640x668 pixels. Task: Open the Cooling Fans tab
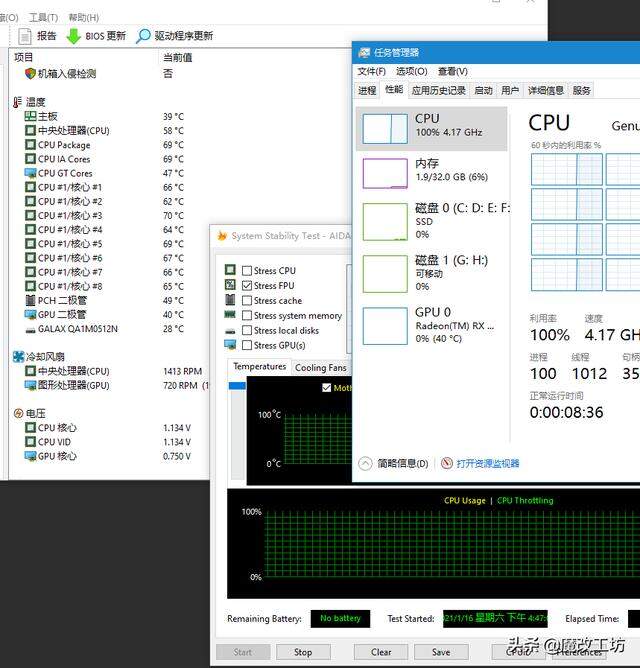(320, 368)
